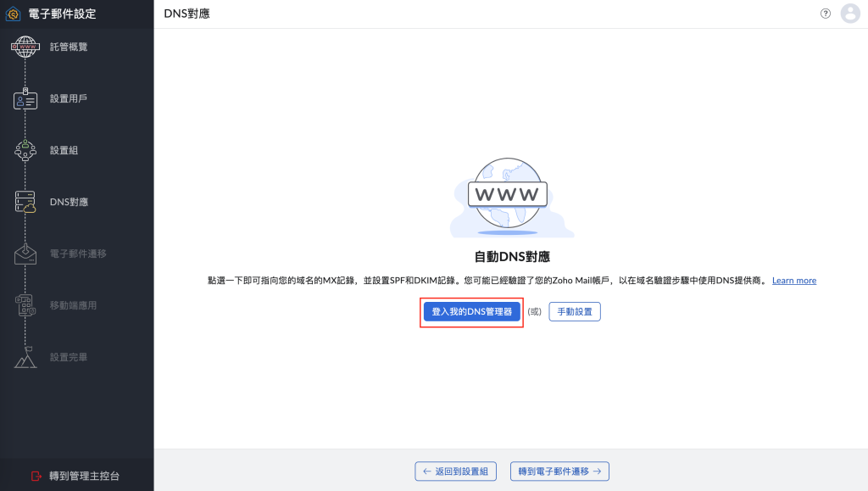The width and height of the screenshot is (868, 491).
Task: Select DNS對應 in the sidebar
Action: [x=70, y=202]
